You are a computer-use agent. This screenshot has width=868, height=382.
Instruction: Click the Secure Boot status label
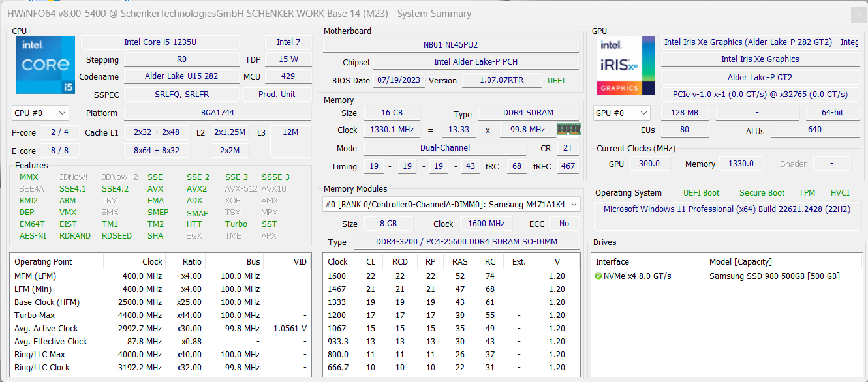(762, 193)
